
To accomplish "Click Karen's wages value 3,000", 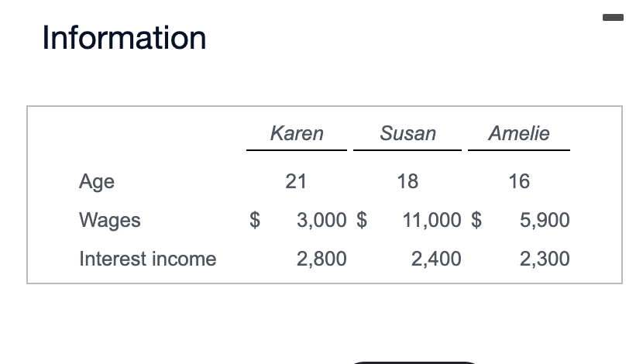I will point(321,220).
